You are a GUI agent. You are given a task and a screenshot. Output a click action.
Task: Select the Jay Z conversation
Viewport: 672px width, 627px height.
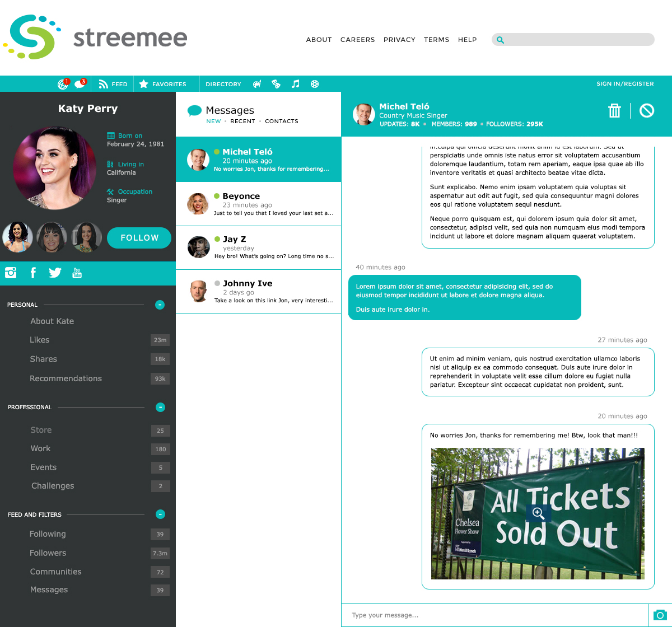click(258, 248)
